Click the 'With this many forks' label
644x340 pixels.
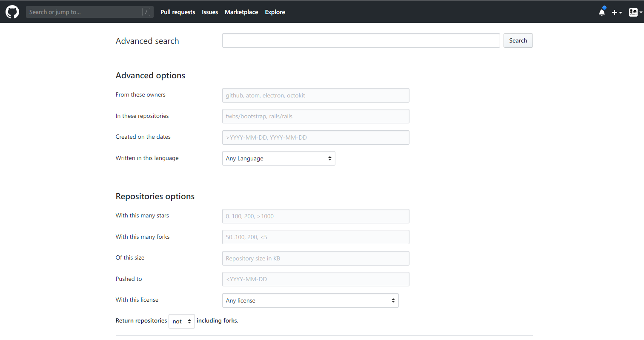(x=143, y=237)
